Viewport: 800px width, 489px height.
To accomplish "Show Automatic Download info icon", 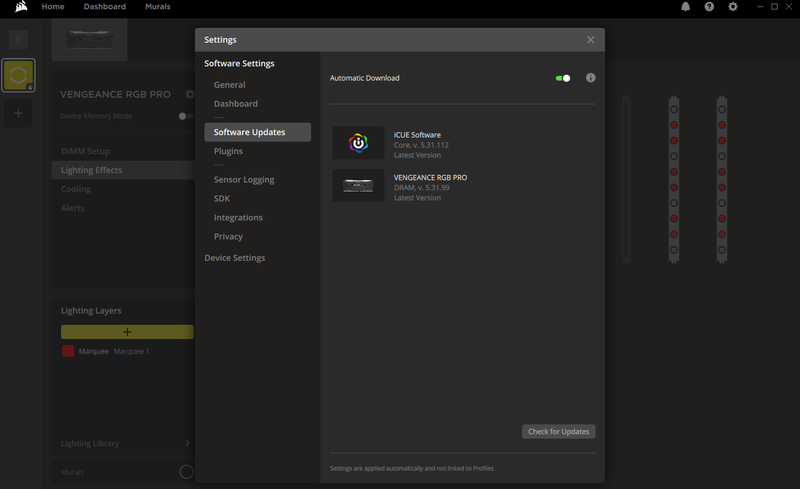I will pyautogui.click(x=590, y=78).
